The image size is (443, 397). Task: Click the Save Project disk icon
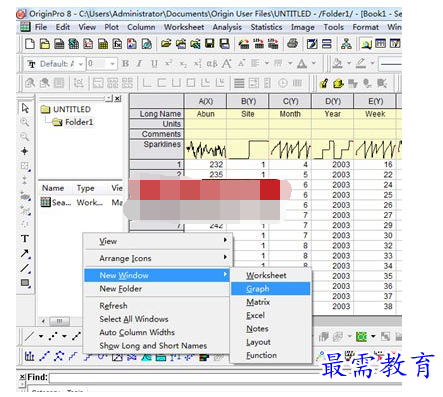pyautogui.click(x=210, y=44)
